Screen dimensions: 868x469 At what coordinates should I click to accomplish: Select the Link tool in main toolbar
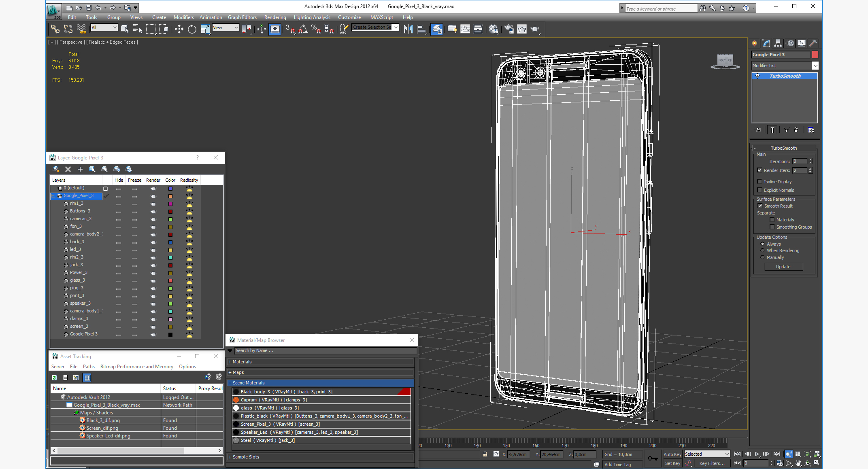click(55, 29)
